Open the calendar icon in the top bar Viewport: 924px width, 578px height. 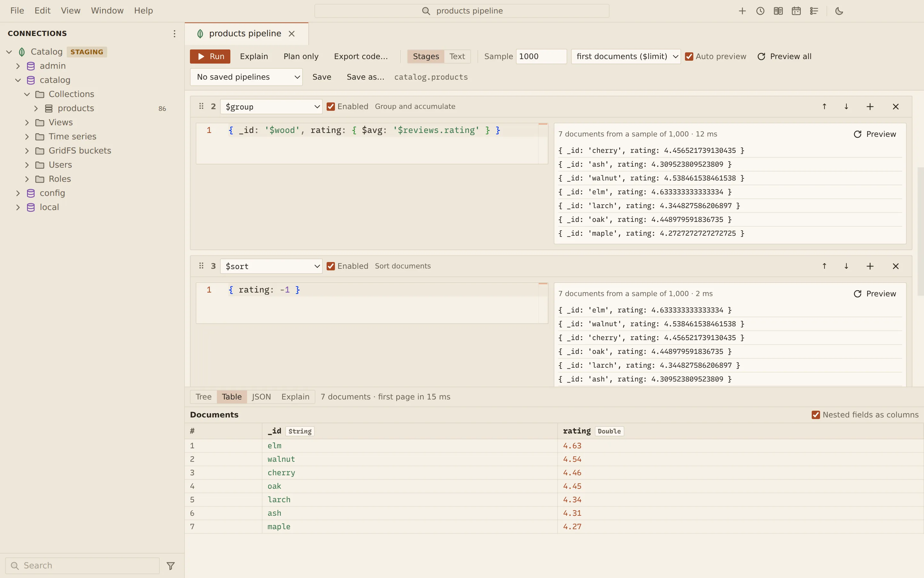[796, 11]
